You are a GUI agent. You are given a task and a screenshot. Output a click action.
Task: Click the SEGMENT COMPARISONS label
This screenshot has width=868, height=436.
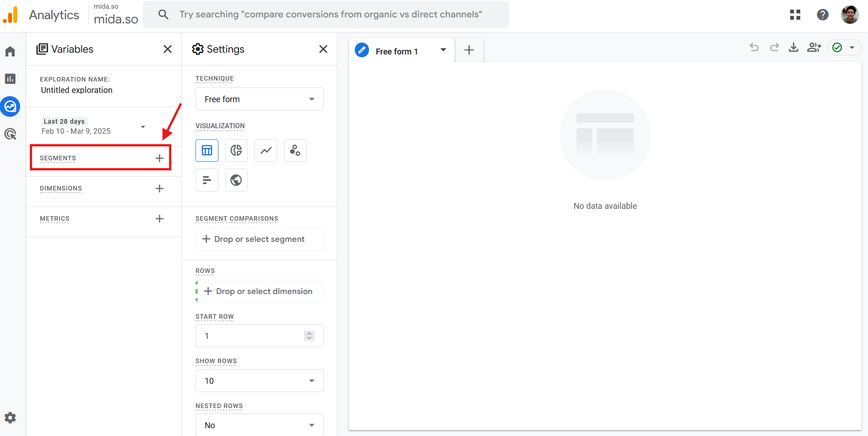(x=237, y=218)
